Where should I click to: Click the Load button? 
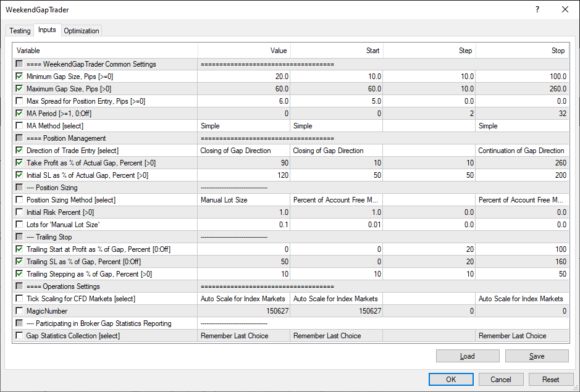[x=468, y=356]
